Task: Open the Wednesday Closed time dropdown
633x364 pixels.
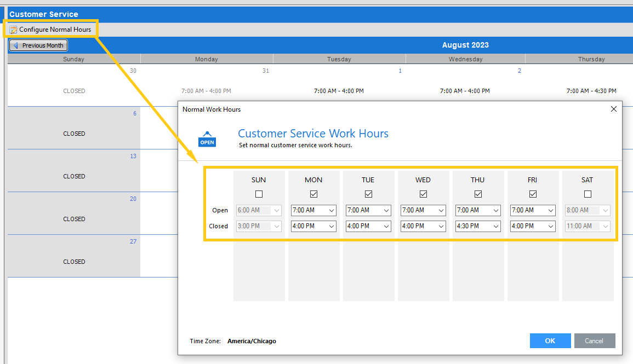Action: coord(423,226)
